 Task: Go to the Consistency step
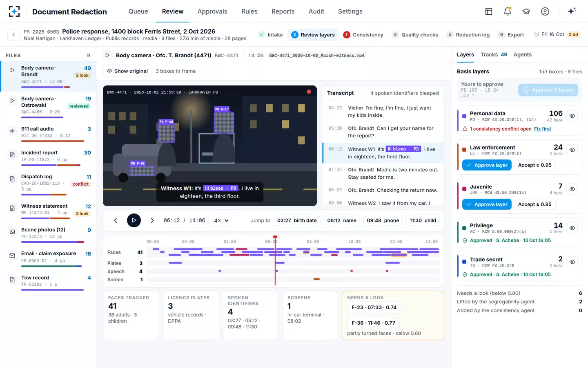(363, 35)
